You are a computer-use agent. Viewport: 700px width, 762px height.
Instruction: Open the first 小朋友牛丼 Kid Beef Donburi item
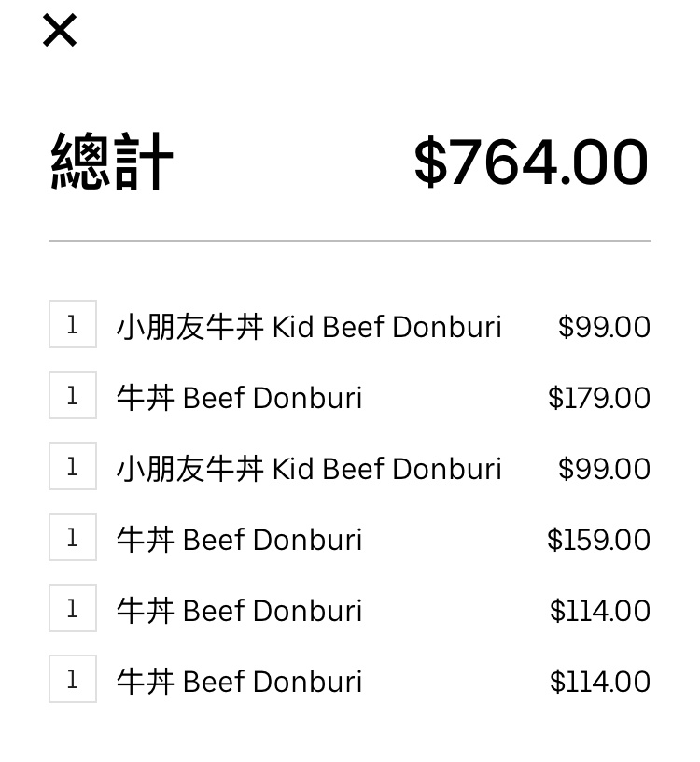[309, 327]
